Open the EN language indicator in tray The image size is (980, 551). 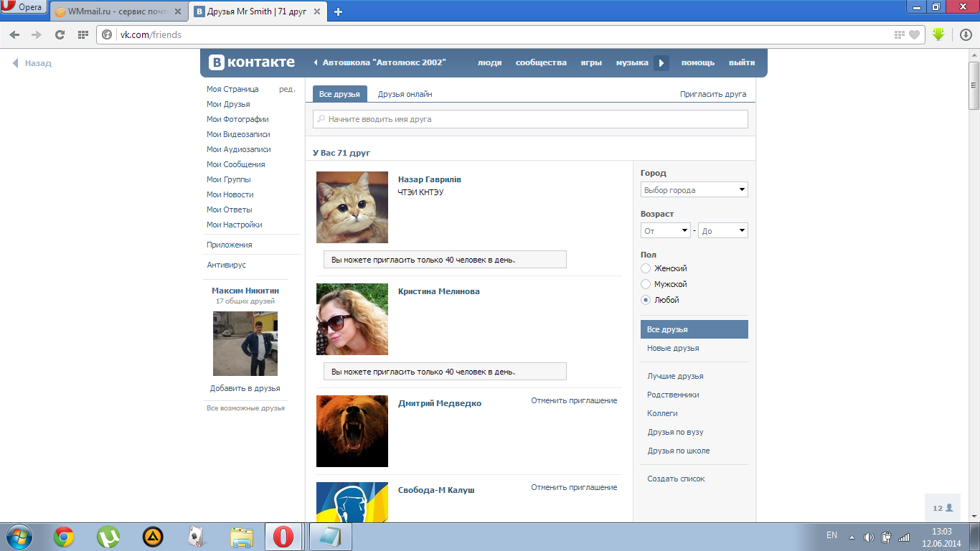coord(831,535)
